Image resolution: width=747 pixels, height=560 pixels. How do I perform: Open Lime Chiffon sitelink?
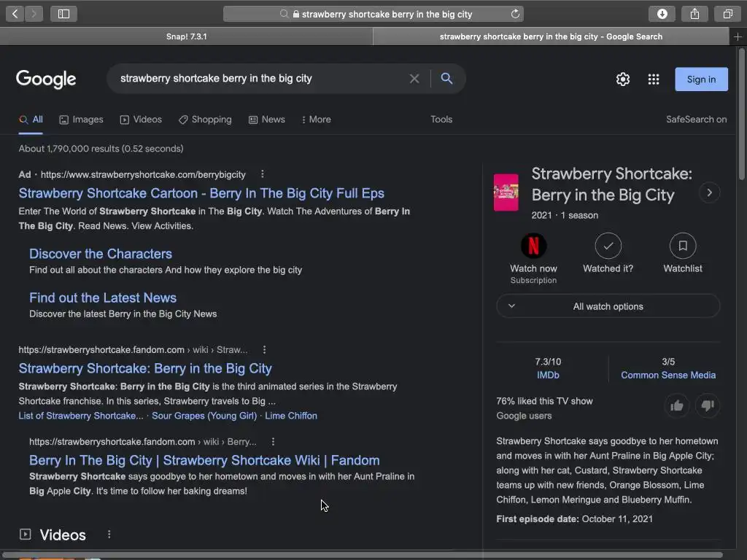coord(291,416)
